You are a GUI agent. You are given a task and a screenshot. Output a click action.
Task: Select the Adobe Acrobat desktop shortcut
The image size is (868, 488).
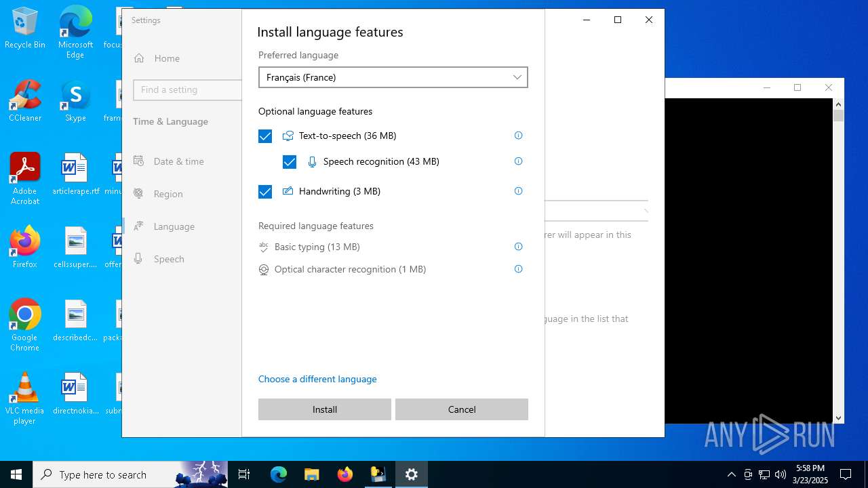tap(25, 178)
